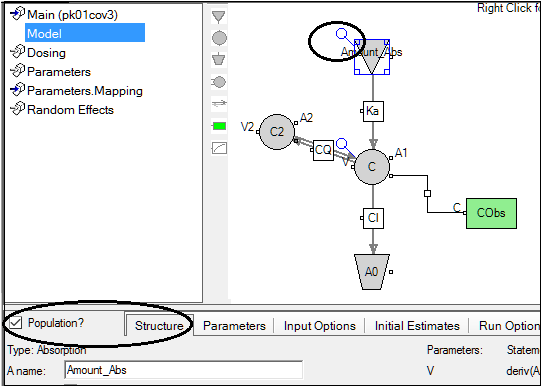Click the blue dosing circle on Amount_Abs

[342, 34]
